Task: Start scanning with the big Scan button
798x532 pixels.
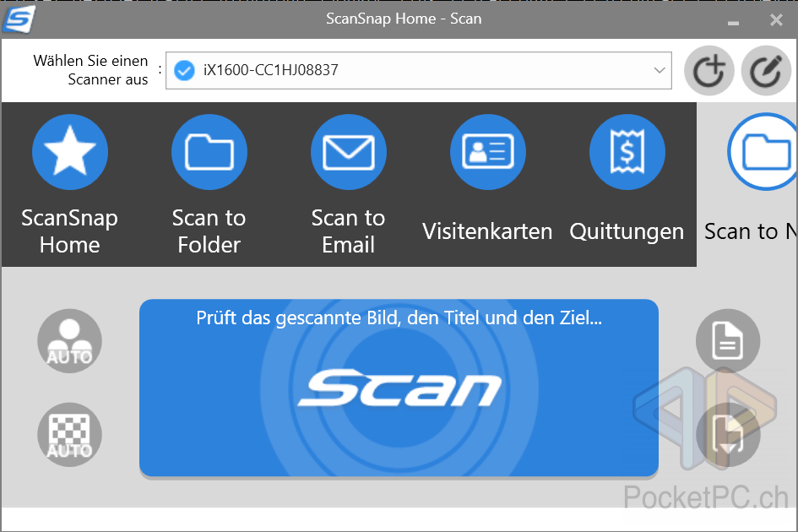Action: 399,388
